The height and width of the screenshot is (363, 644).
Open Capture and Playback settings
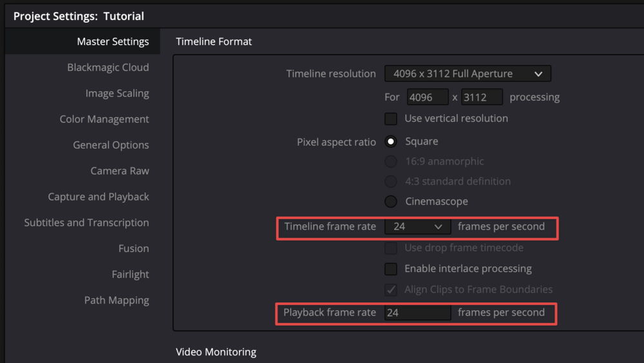coord(98,197)
